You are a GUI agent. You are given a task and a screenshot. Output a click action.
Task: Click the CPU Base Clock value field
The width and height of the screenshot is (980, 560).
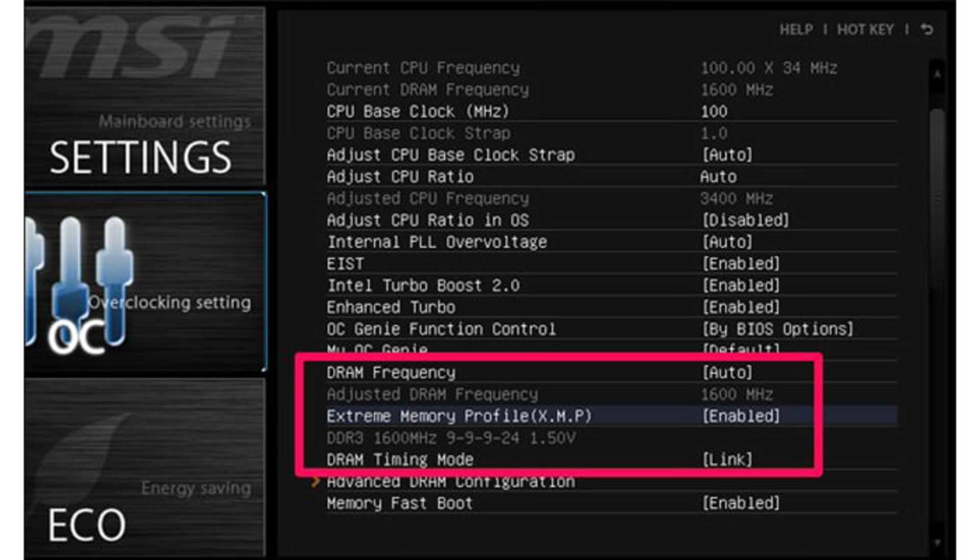tap(714, 112)
